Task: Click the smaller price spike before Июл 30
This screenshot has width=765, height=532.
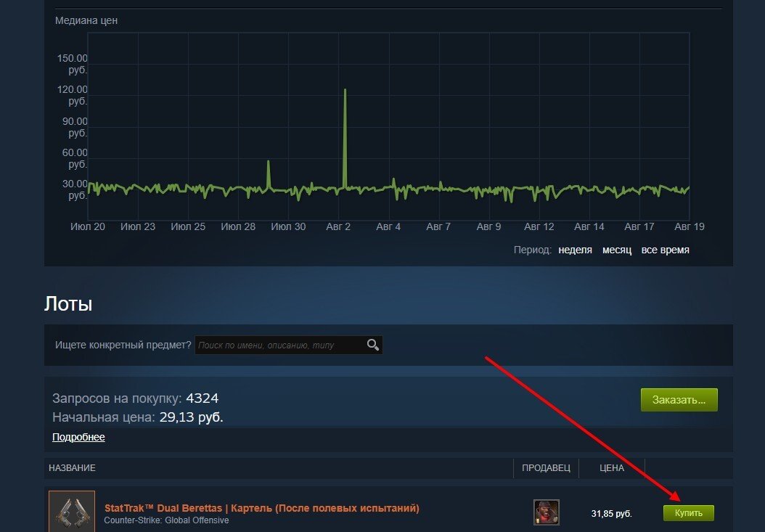Action: pos(269,161)
